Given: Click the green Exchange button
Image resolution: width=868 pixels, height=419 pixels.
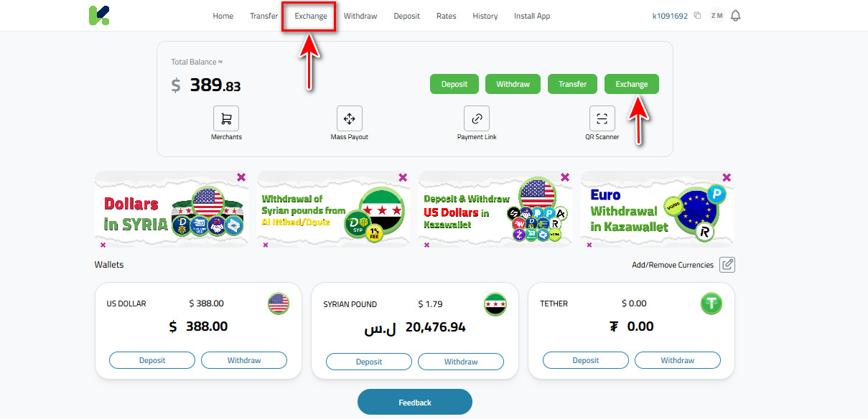Looking at the screenshot, I should (632, 84).
